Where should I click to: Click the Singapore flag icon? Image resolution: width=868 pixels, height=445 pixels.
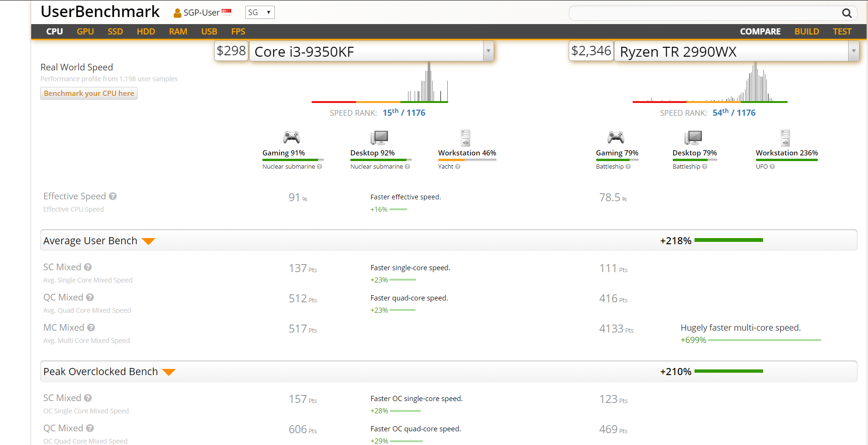226,12
